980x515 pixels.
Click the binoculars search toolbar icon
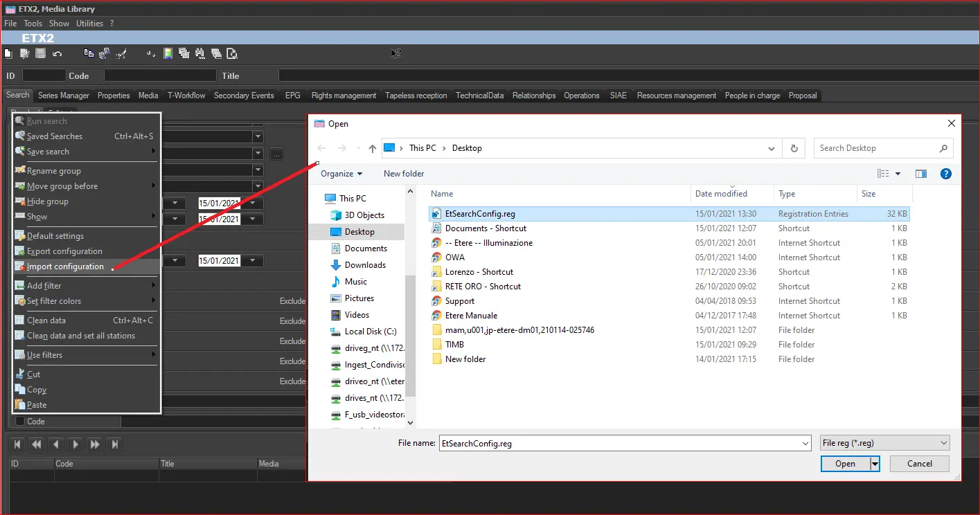coord(200,53)
